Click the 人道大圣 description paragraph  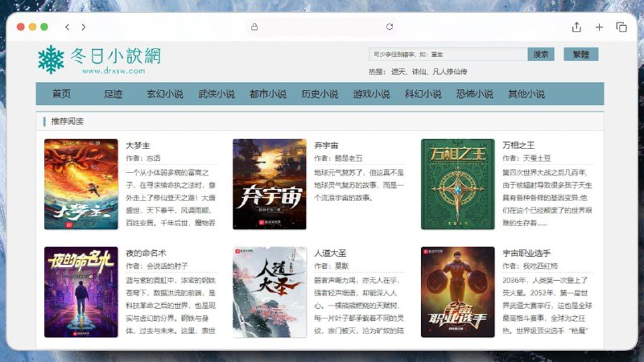(x=359, y=306)
